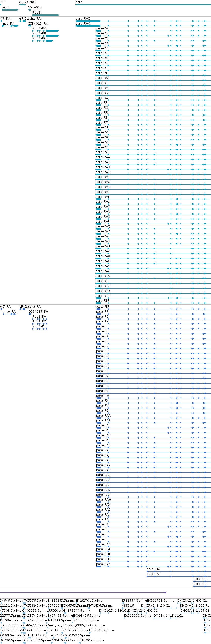The height and width of the screenshot is (644, 211).
Task: Select transcript Rbp2-RA
Action: [x=39, y=28]
